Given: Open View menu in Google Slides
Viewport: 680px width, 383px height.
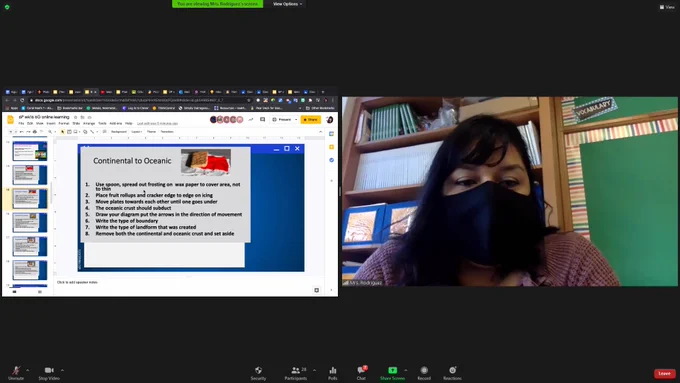Looking at the screenshot, I should pyautogui.click(x=39, y=124).
